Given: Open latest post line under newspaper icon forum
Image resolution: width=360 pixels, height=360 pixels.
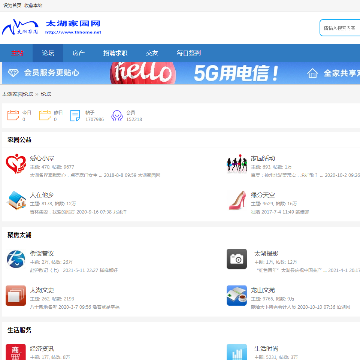Looking at the screenshot, I should 301,307.
